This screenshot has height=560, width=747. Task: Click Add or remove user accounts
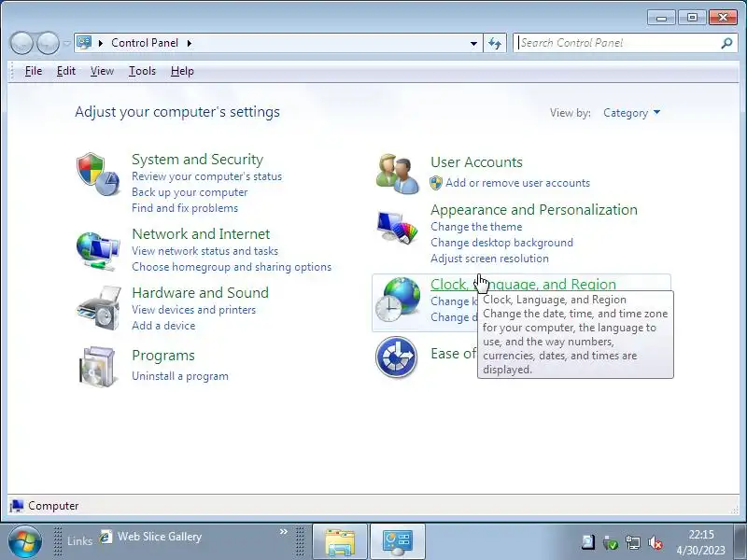pos(517,183)
